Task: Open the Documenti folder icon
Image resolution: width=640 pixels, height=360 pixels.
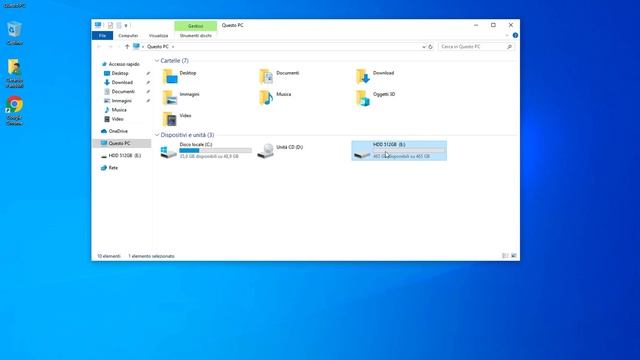Action: click(x=266, y=77)
